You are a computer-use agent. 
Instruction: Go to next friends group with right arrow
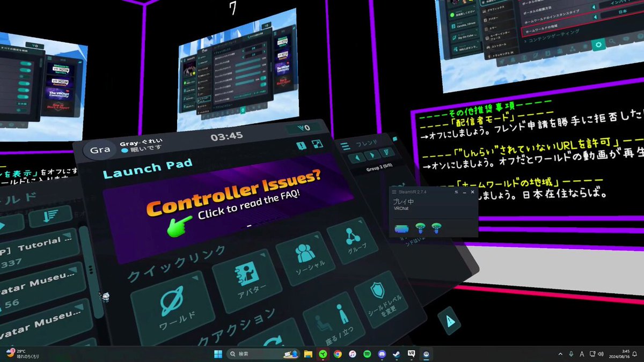[x=371, y=156]
